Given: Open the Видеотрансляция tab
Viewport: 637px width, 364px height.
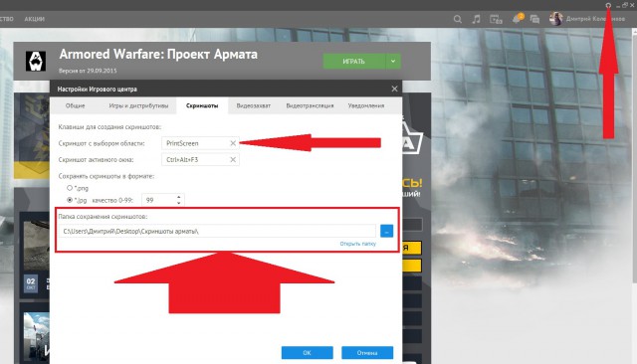Looking at the screenshot, I should click(x=310, y=105).
